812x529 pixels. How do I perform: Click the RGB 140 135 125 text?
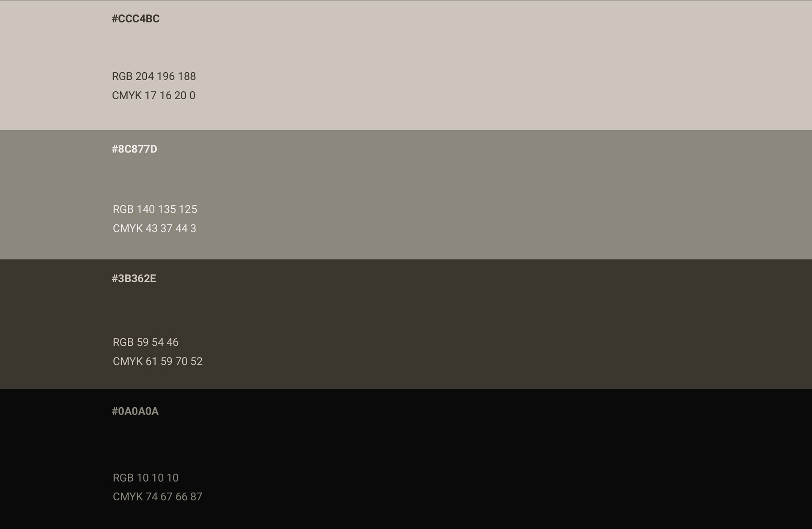155,209
